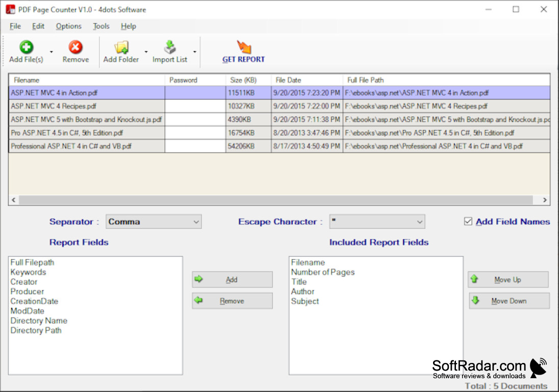Click the green left arrow on the Remove button

pyautogui.click(x=198, y=300)
